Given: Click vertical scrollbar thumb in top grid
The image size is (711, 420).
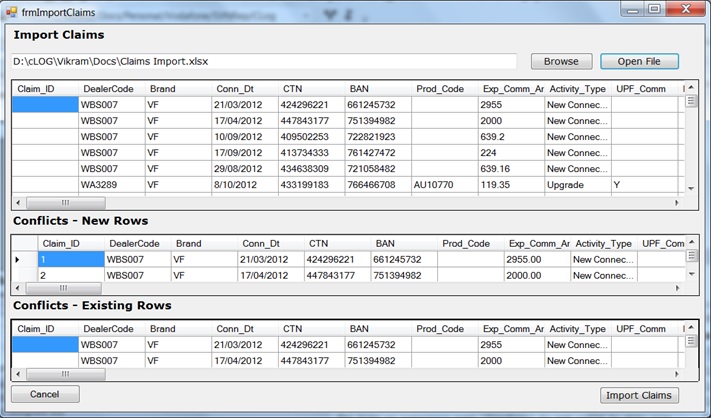Looking at the screenshot, I should [x=691, y=101].
